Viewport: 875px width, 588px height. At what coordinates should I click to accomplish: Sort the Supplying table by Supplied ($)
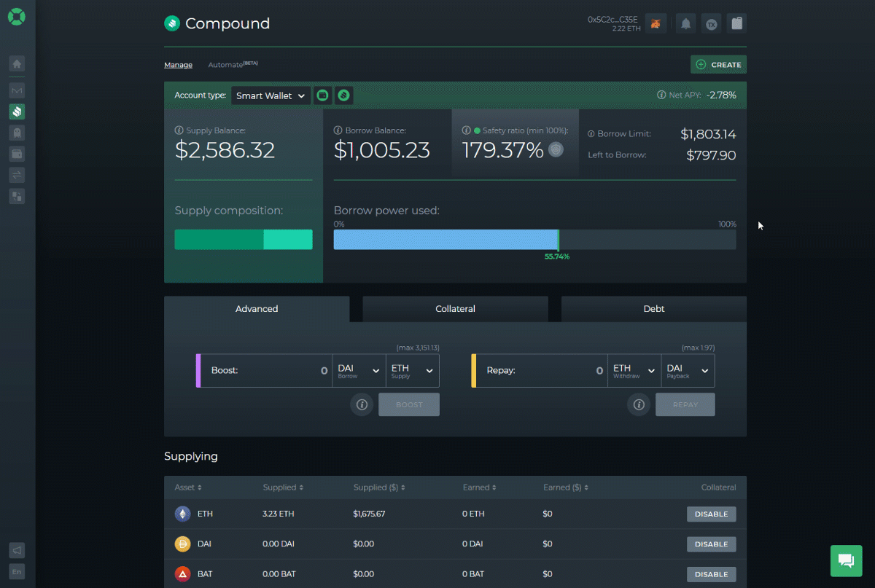(x=379, y=487)
